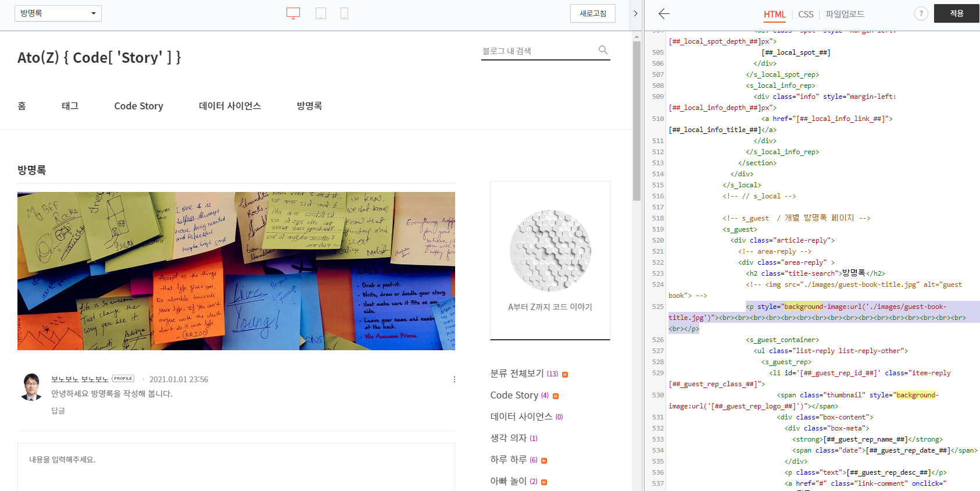Click RSS icon beside 아빠 놀이 category
980x491 pixels.
[544, 482]
